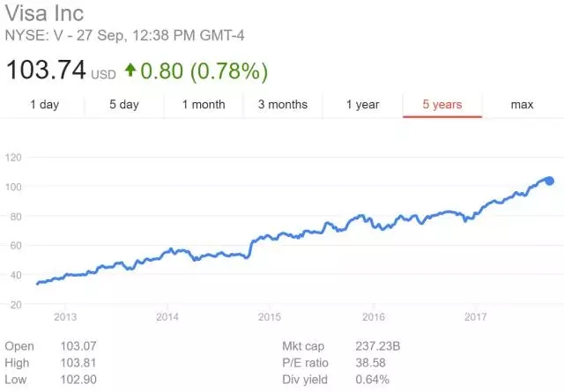Click the 2013 axis label
This screenshot has height=392, width=564.
(65, 317)
